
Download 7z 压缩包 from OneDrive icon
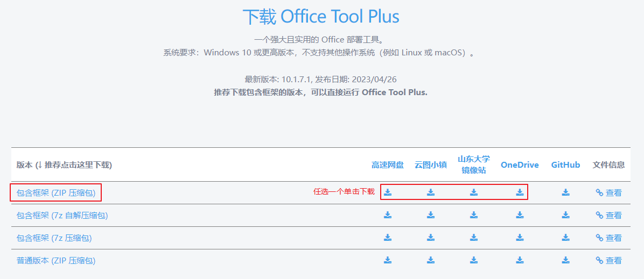pos(520,237)
